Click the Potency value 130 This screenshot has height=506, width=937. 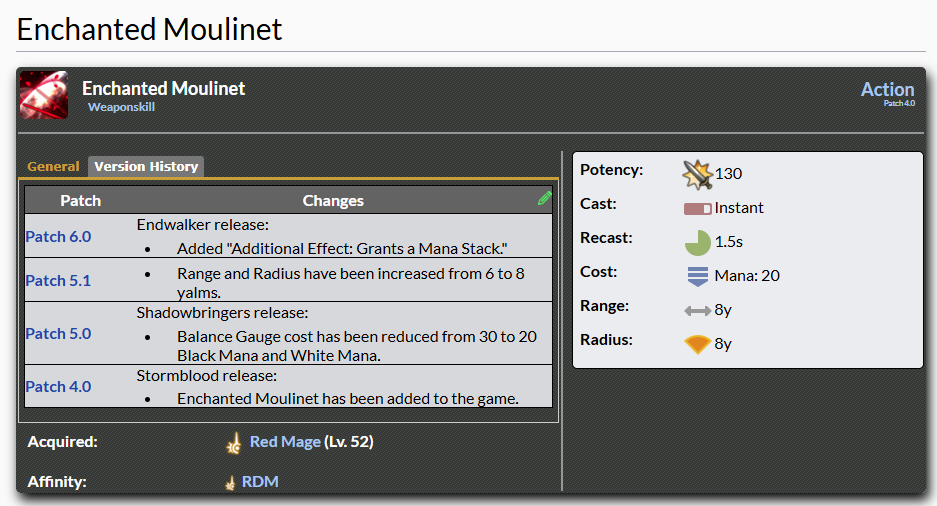point(728,174)
